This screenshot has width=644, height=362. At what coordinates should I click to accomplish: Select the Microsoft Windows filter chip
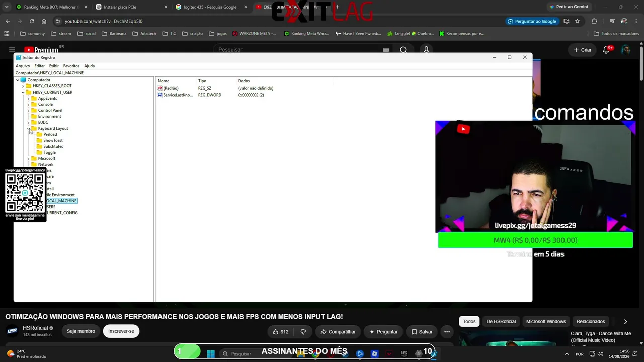[546, 321]
